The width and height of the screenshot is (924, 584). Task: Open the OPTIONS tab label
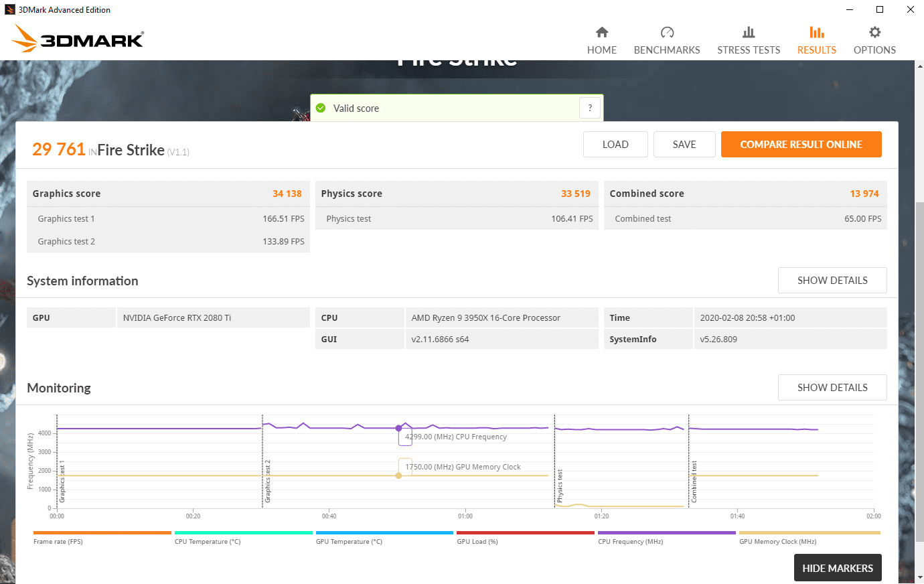point(874,50)
